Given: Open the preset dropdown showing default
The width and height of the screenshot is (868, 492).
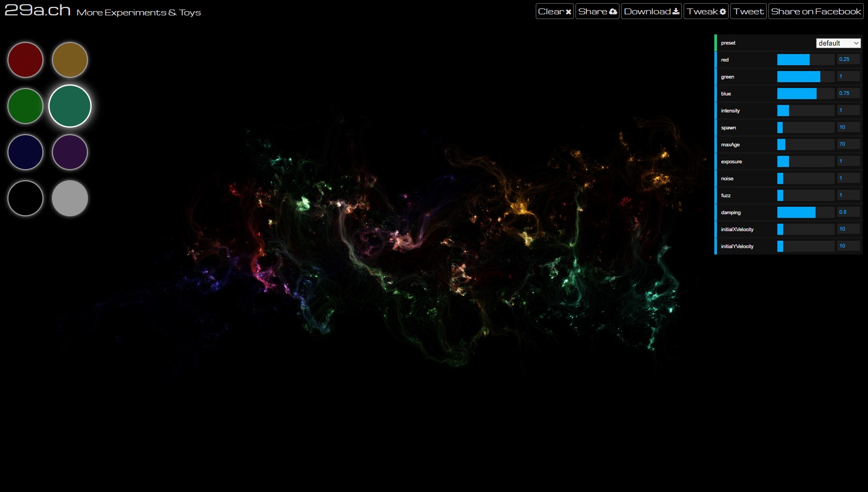Looking at the screenshot, I should point(838,43).
